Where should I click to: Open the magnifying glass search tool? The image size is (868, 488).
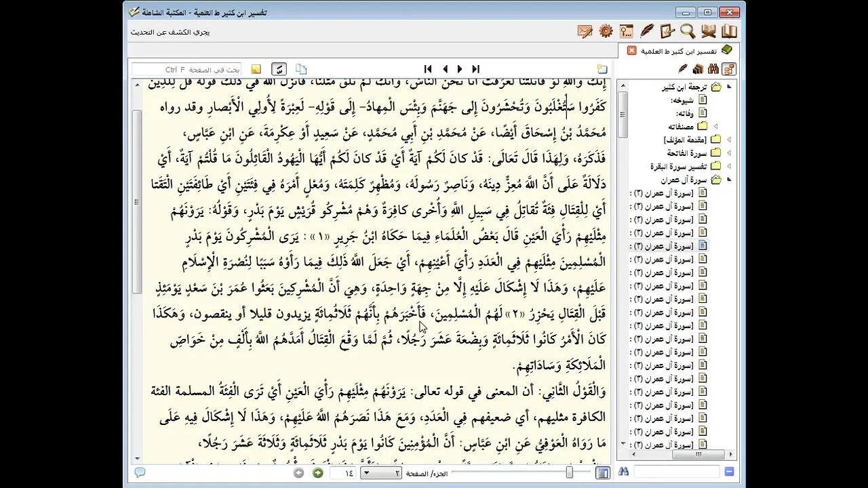pyautogui.click(x=688, y=31)
